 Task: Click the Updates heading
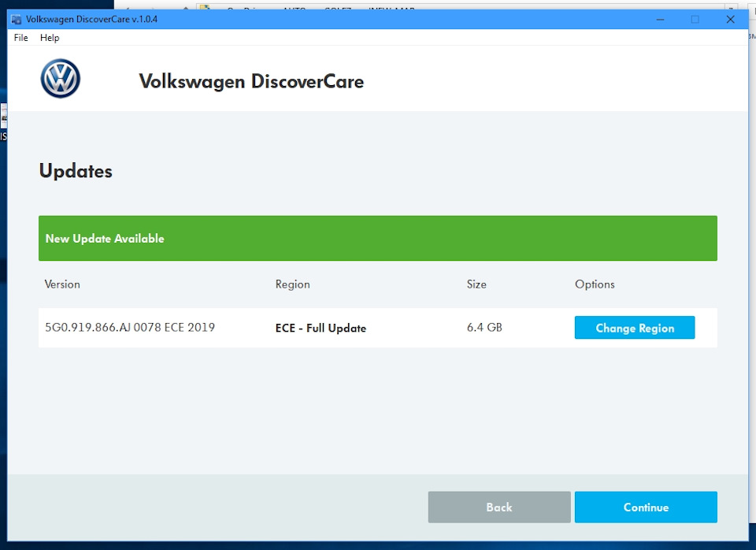[76, 171]
